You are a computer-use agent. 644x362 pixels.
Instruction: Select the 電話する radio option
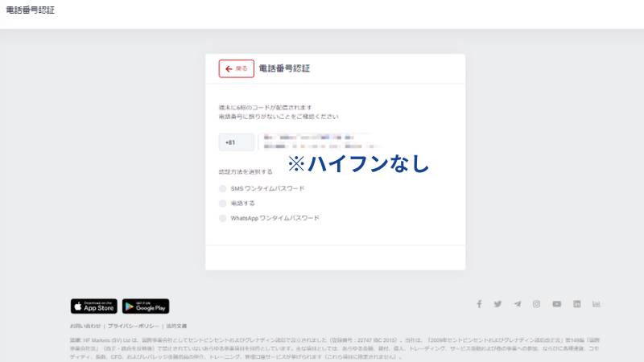(x=223, y=204)
